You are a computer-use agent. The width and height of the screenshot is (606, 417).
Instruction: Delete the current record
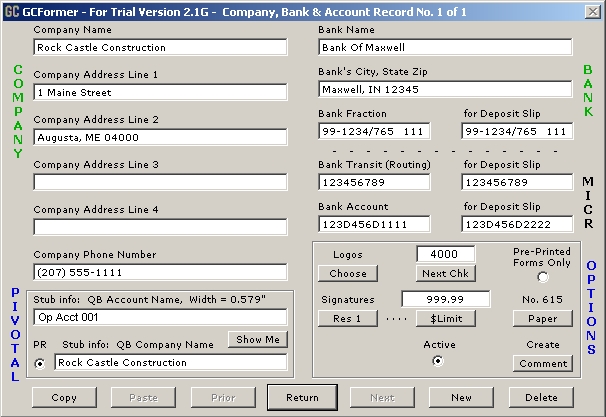point(541,398)
